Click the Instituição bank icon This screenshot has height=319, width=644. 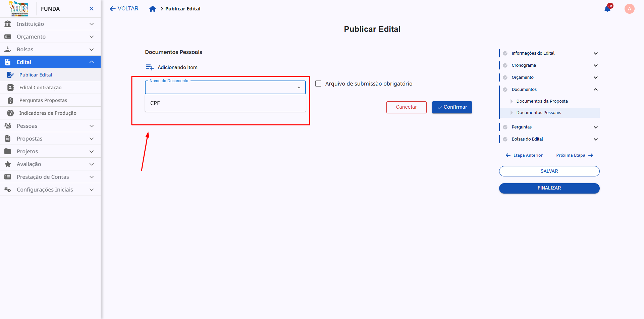(8, 24)
